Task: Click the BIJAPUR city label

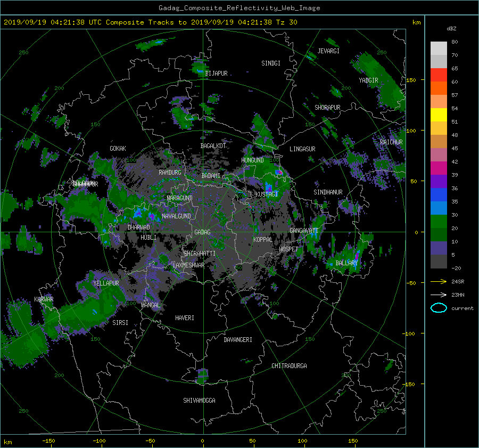Action: click(x=216, y=74)
